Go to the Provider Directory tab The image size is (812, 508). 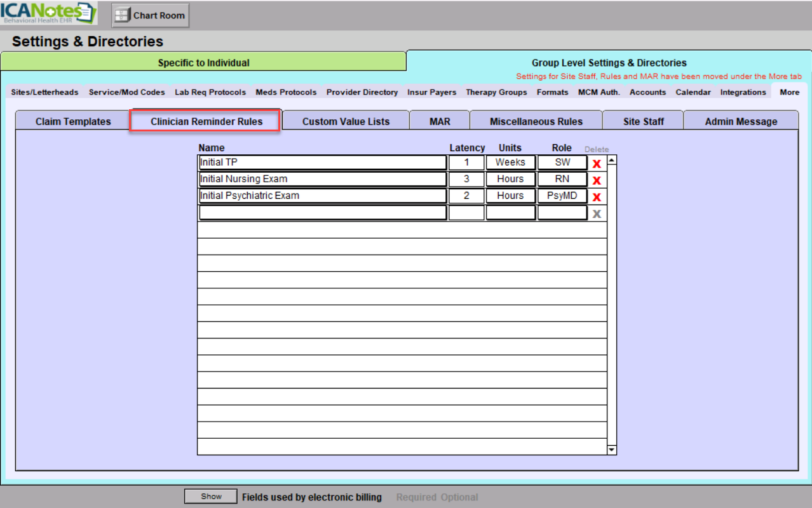362,92
